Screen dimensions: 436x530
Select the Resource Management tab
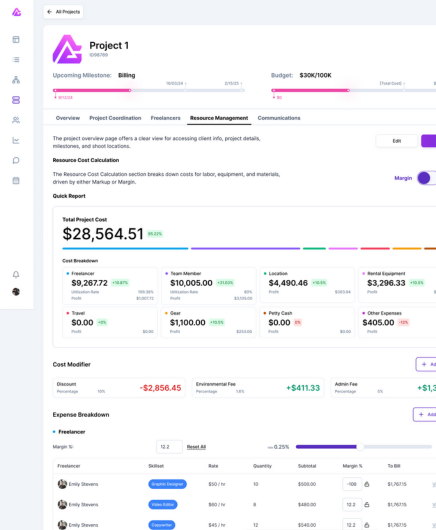tap(219, 118)
